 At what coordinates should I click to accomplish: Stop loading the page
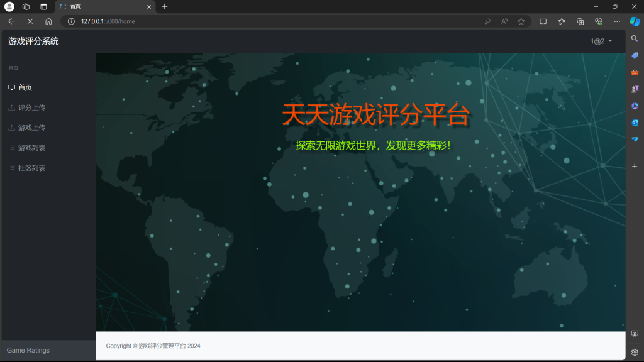point(30,21)
